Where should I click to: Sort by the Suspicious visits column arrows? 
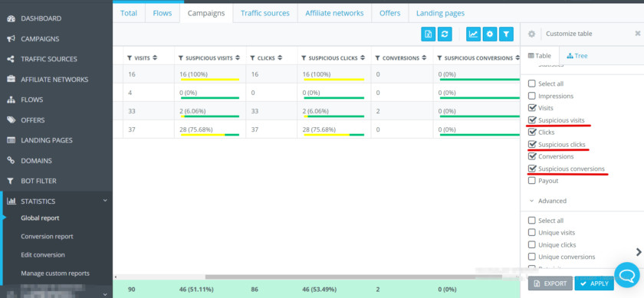[237, 58]
